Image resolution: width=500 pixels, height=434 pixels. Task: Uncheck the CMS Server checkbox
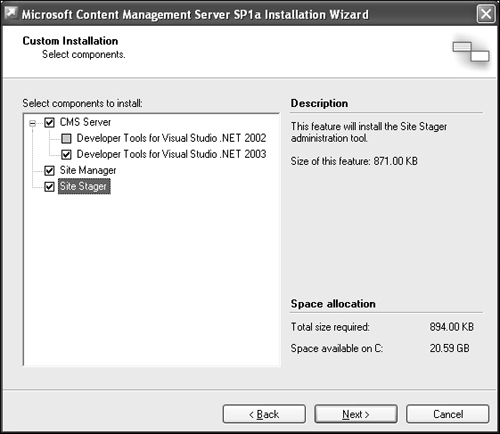coord(49,123)
